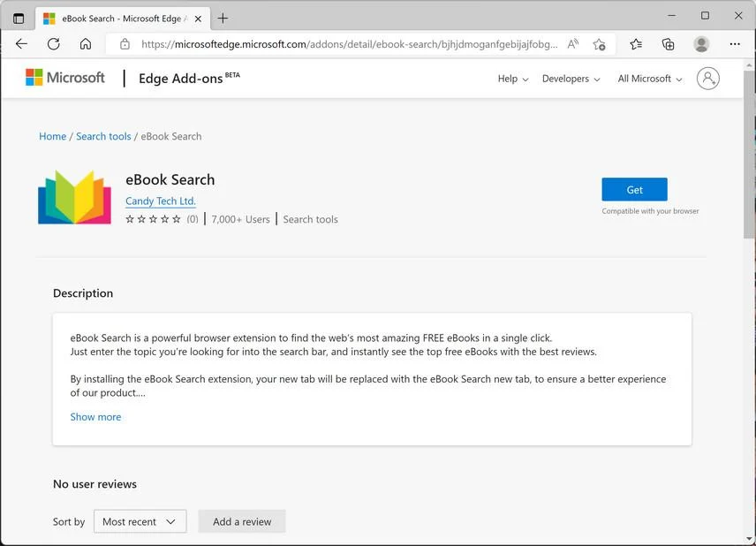Screen dimensions: 756x546
Task: Minimize the browser window
Action: point(671,15)
